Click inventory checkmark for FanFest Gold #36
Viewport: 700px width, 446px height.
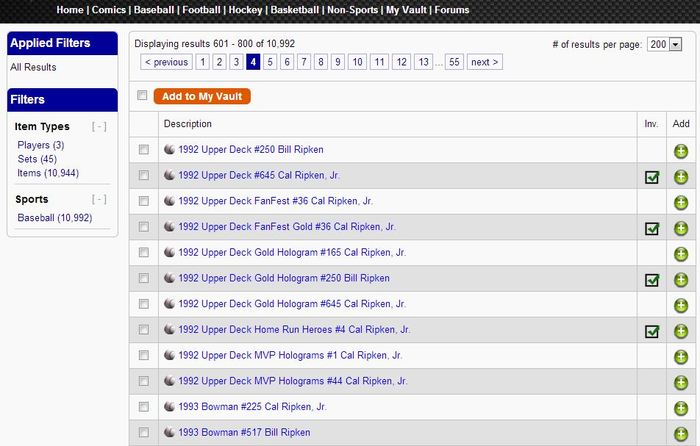point(652,229)
